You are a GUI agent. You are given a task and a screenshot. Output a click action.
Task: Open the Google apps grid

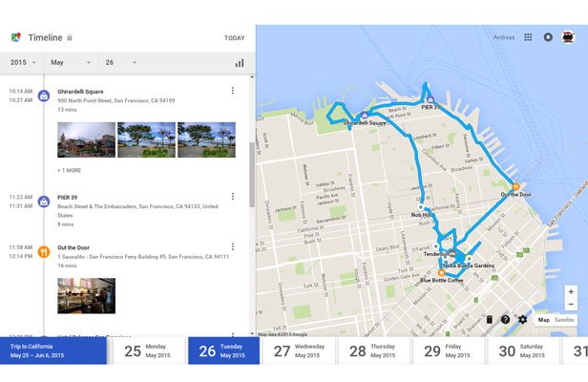click(x=528, y=37)
